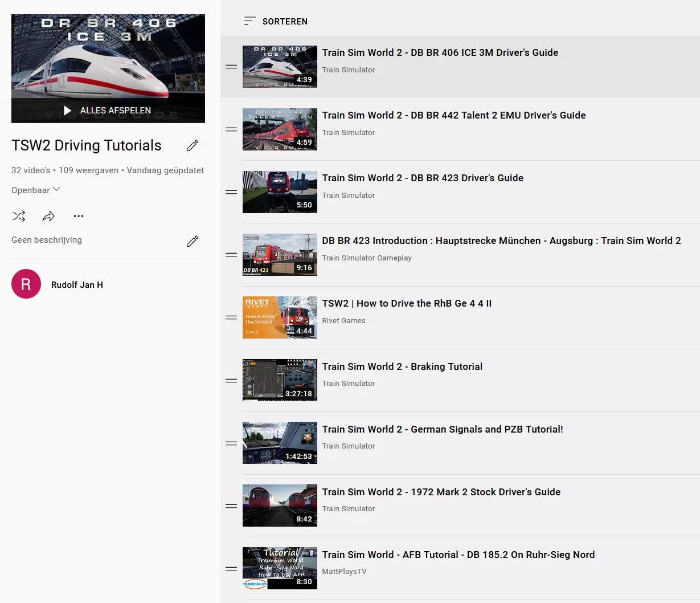Viewport: 700px width, 603px height.
Task: Click the shuffle playlist icon
Action: click(19, 216)
